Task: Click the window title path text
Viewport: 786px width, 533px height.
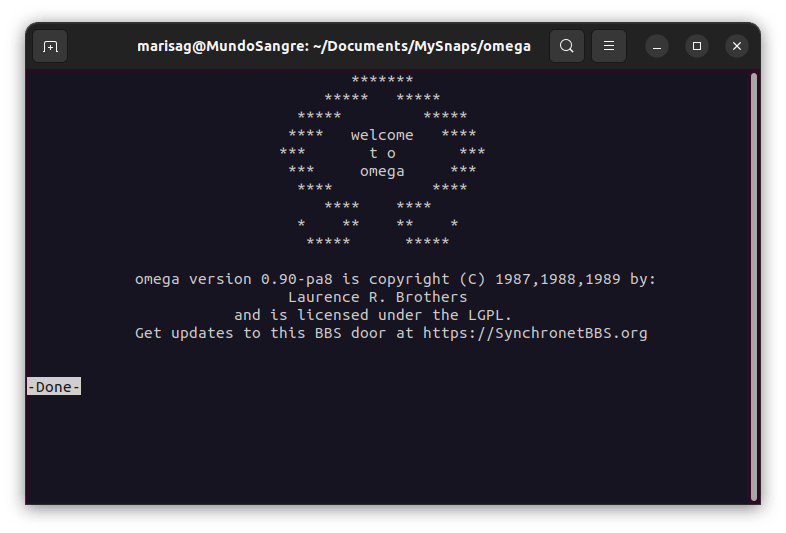Action: click(x=334, y=46)
